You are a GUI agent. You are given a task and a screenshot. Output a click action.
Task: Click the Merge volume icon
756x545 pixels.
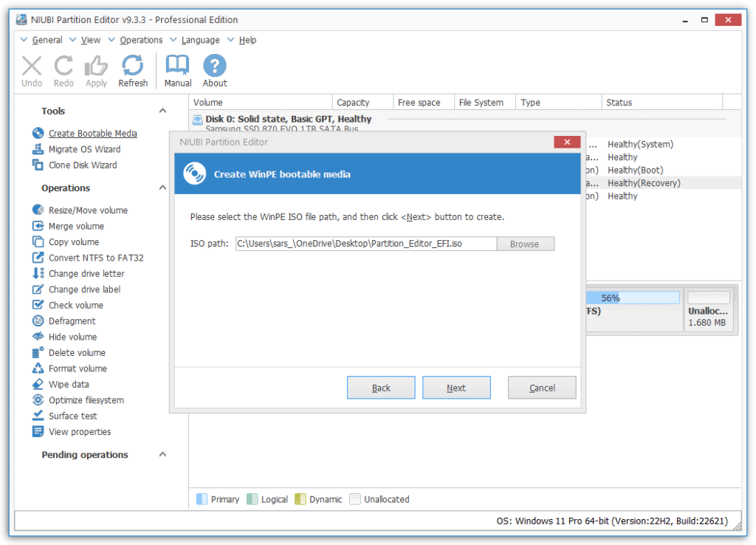click(38, 226)
